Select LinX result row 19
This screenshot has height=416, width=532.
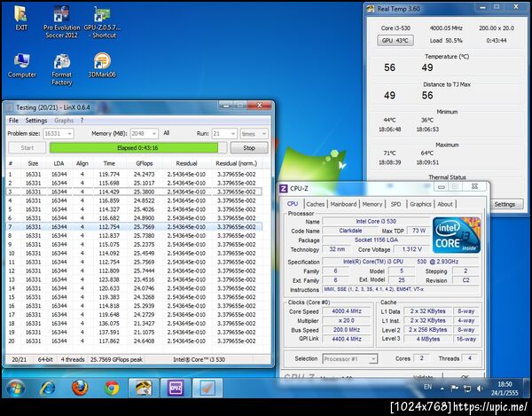[134, 333]
